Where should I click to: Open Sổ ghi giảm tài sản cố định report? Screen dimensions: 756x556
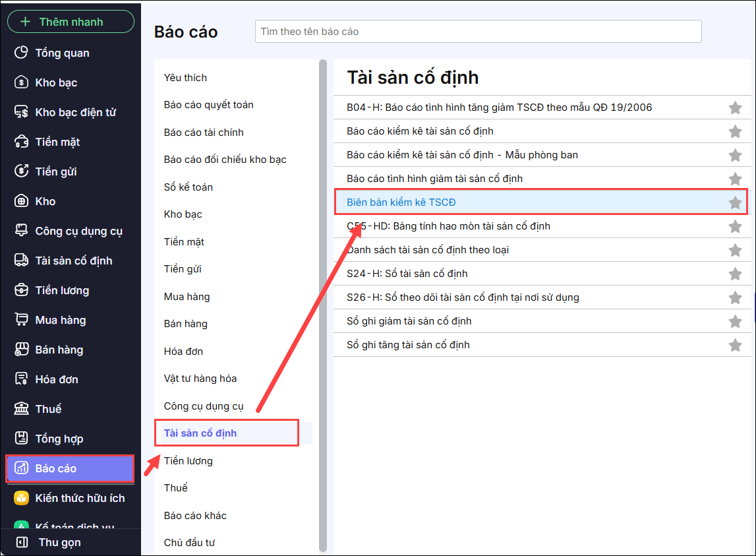(409, 321)
